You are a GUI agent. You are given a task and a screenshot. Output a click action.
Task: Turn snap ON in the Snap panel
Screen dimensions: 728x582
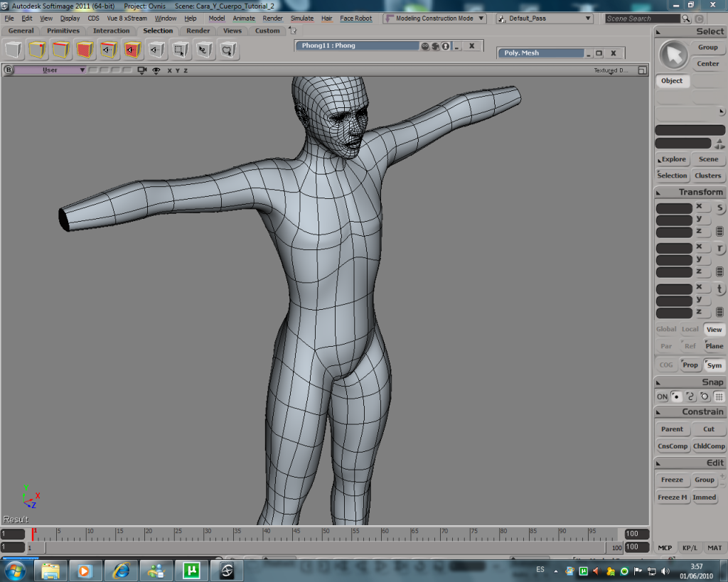pyautogui.click(x=662, y=397)
